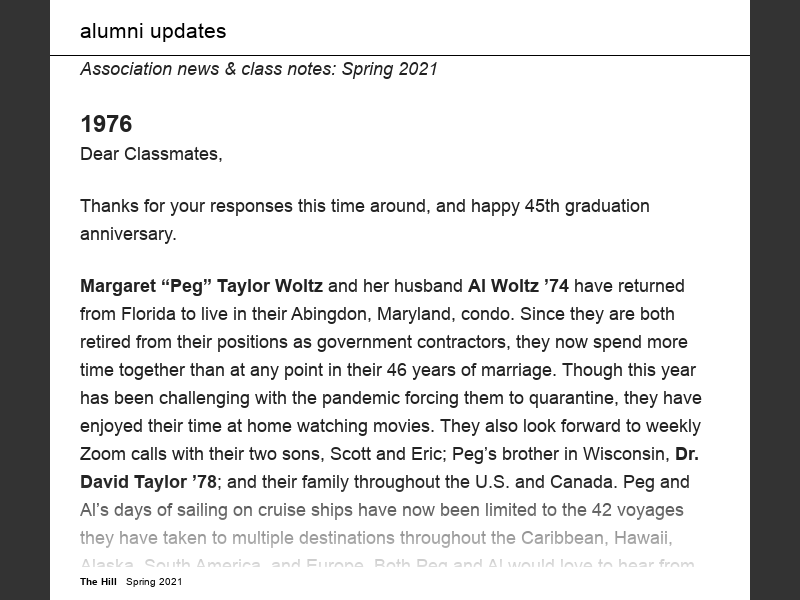Viewport: 800px width, 600px height.
Task: Click the bold name Margaret "Peg" Taylor Woltz
Action: tap(201, 286)
